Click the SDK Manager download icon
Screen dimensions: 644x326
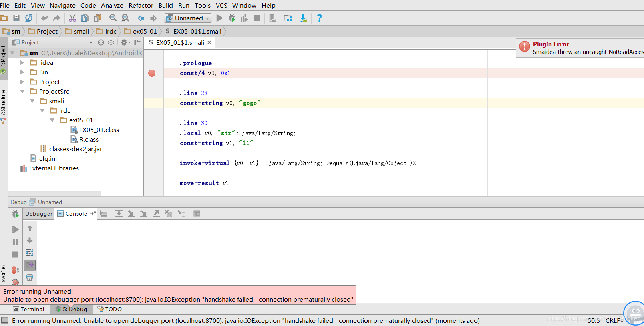tap(304, 18)
